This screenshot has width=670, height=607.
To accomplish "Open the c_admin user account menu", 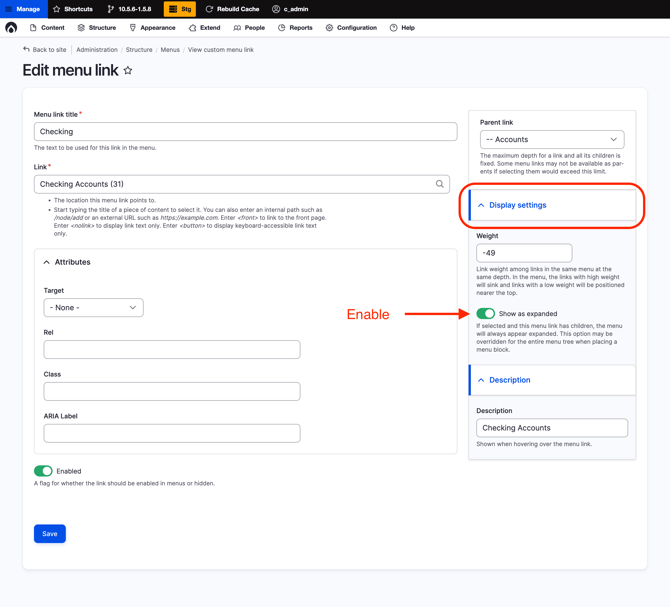I will pyautogui.click(x=290, y=9).
